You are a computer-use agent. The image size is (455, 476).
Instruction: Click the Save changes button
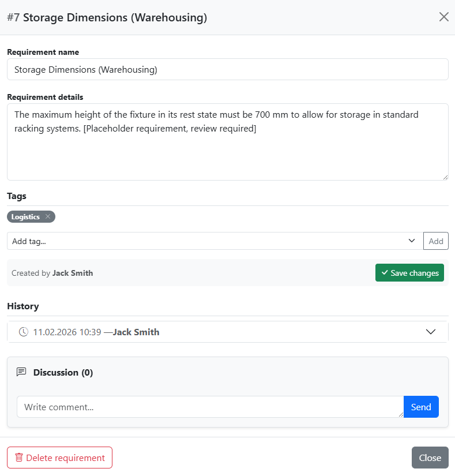tap(409, 272)
